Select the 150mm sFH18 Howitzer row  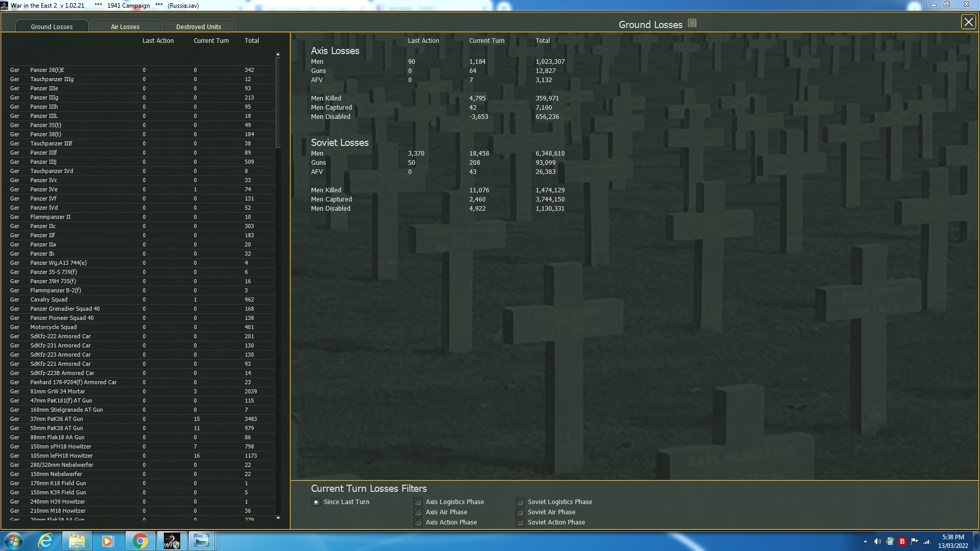click(142, 446)
